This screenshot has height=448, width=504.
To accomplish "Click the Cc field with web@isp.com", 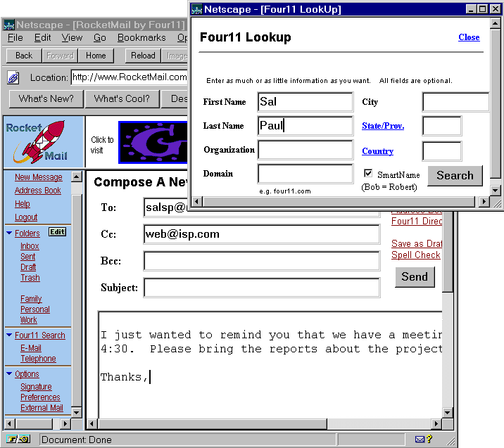I will pos(262,234).
